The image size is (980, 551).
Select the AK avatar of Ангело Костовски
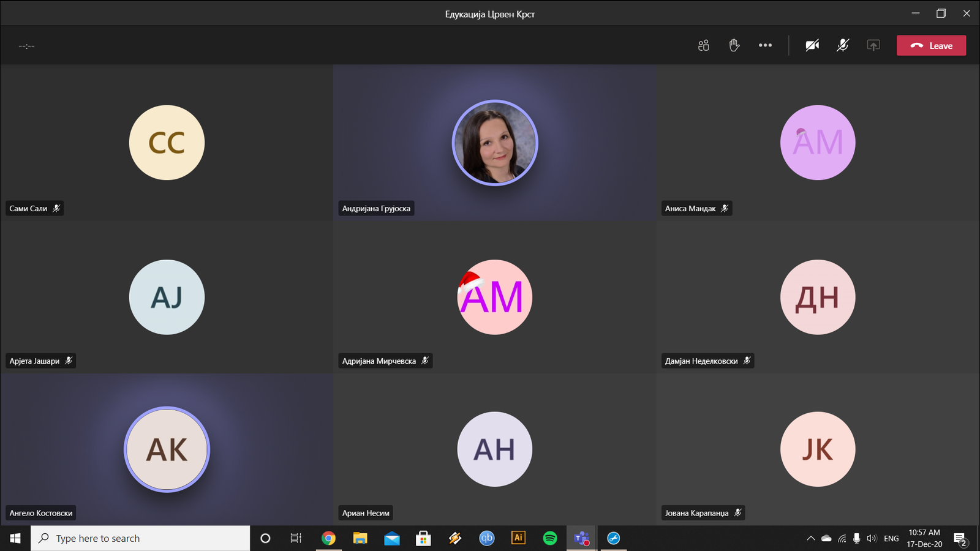click(x=167, y=449)
